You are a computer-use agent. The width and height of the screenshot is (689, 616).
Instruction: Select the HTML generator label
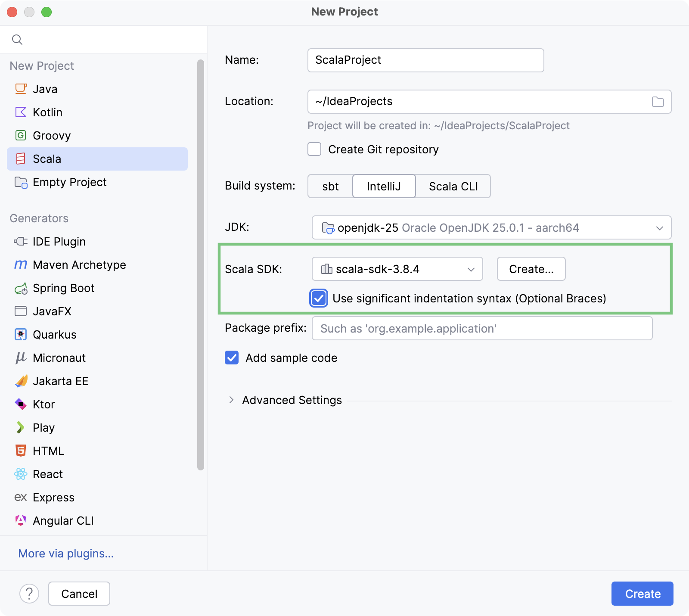(48, 451)
